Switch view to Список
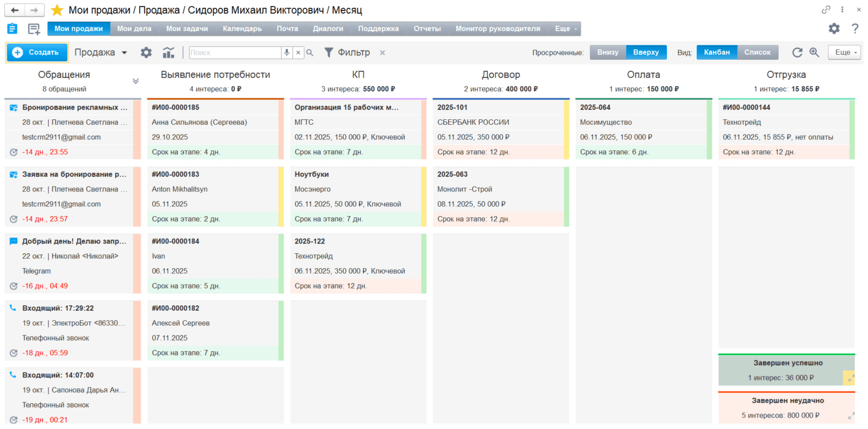This screenshot has height=429, width=868. tap(757, 53)
